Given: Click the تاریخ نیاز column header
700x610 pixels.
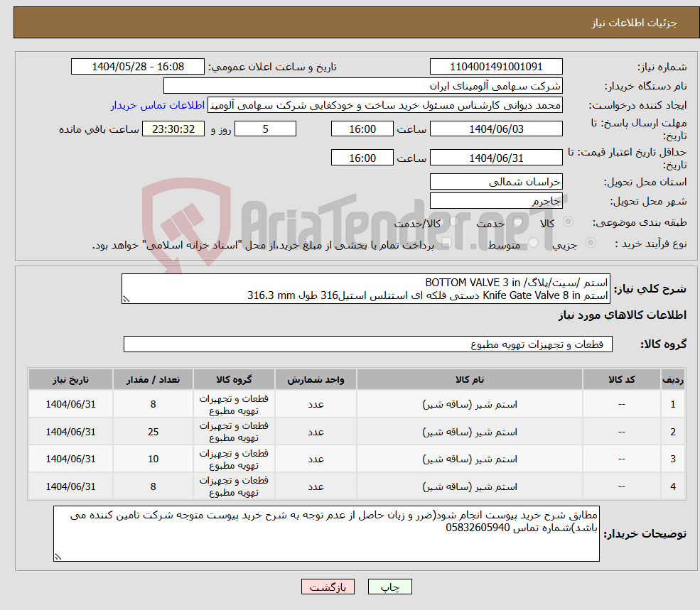Looking at the screenshot, I should [x=70, y=380].
